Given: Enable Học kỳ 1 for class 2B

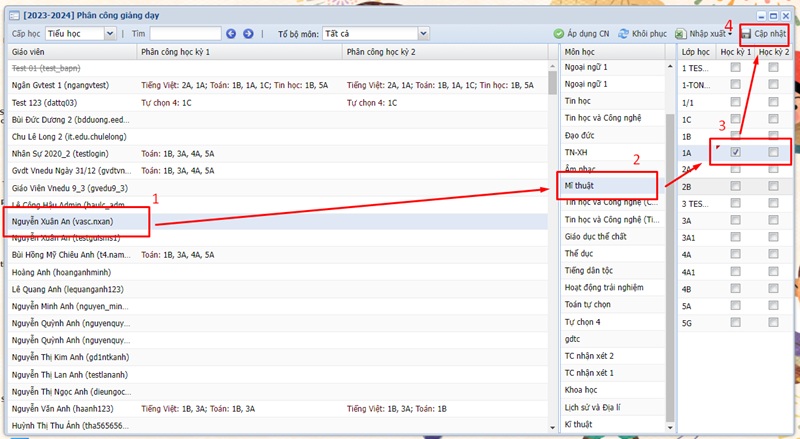Looking at the screenshot, I should 735,186.
